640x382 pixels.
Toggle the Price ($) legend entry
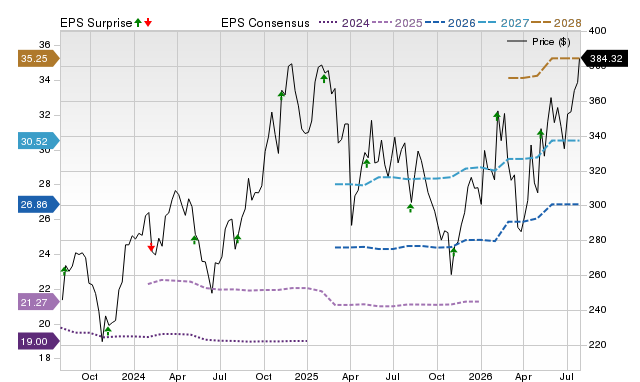point(539,42)
